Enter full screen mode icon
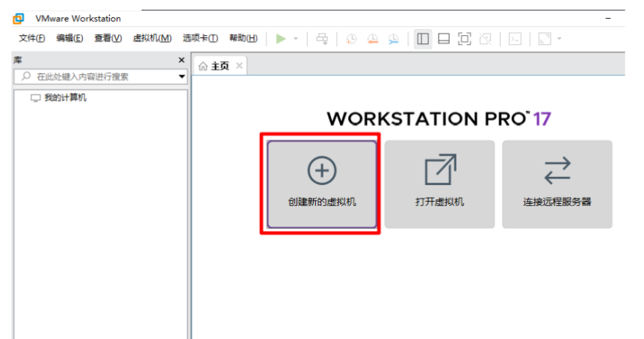This screenshot has height=339, width=644. 465,39
